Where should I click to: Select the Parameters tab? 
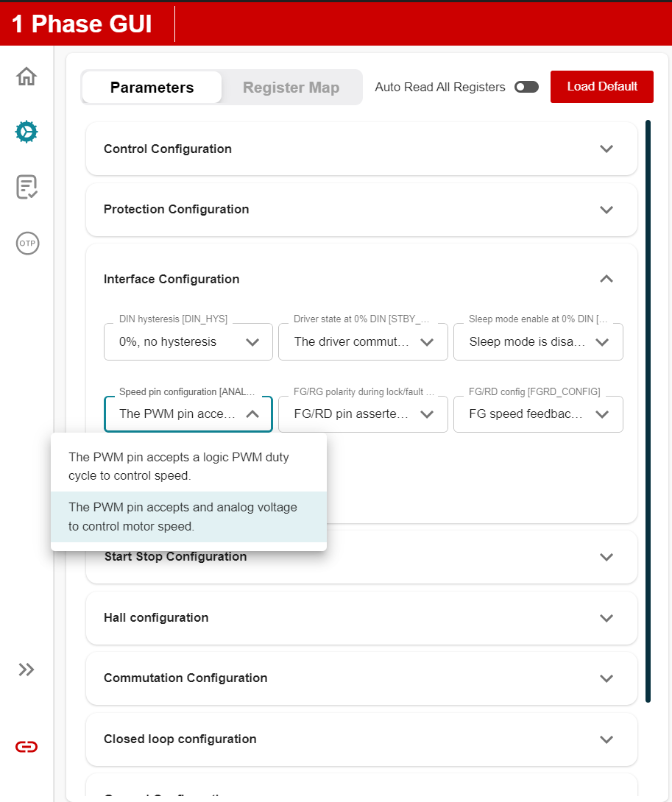(152, 88)
